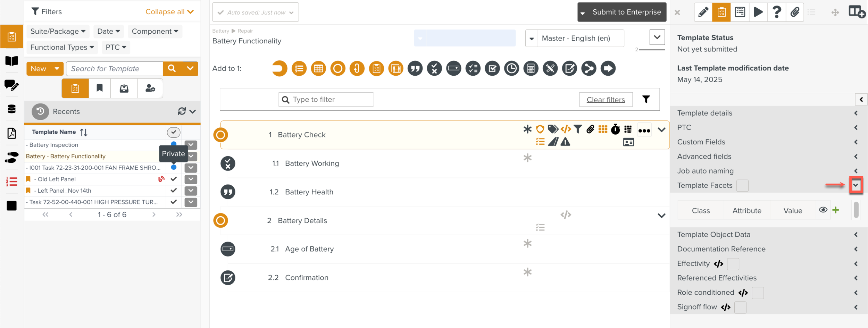Viewport: 868px width, 328px height.
Task: Click the green plus to add facet
Action: tap(836, 210)
